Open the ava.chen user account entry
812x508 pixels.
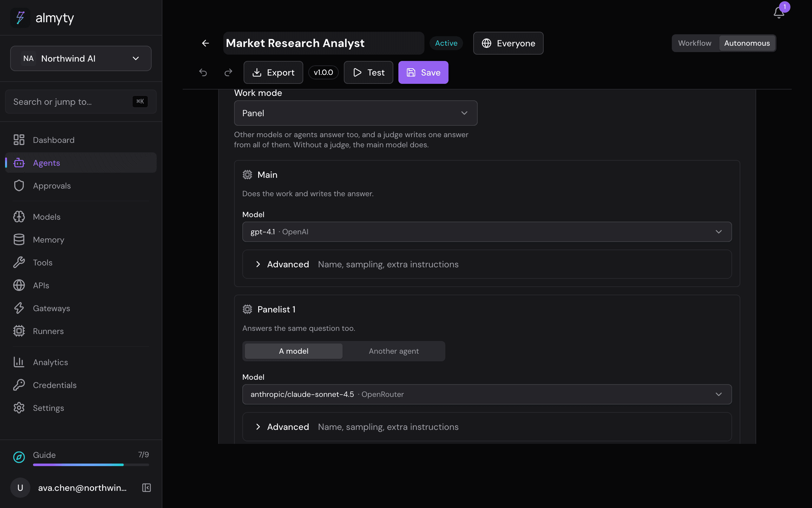click(x=69, y=487)
